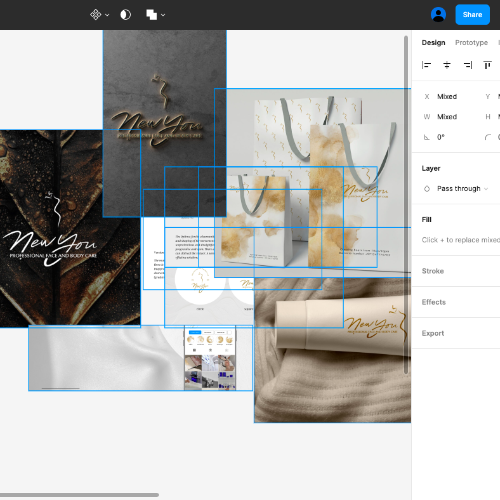The width and height of the screenshot is (500, 500).
Task: Click the Fill section heading
Action: pyautogui.click(x=426, y=220)
